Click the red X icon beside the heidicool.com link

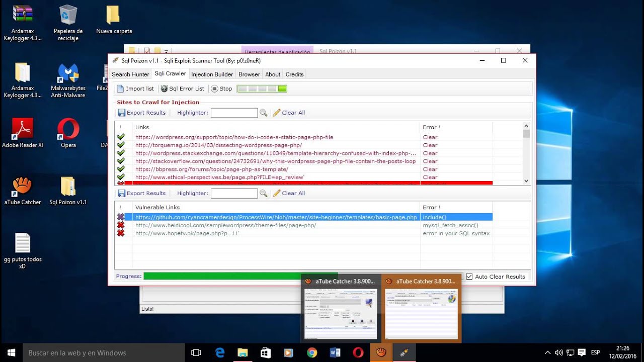121,225
